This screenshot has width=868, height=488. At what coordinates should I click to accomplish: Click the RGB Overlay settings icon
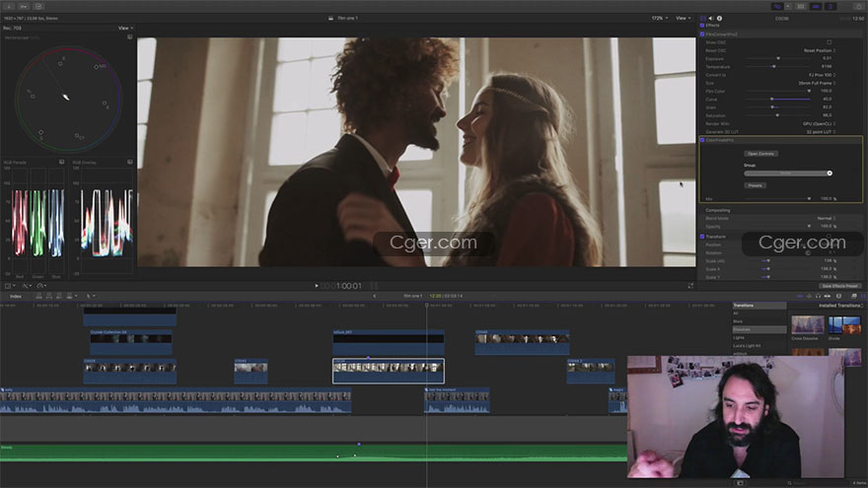130,162
